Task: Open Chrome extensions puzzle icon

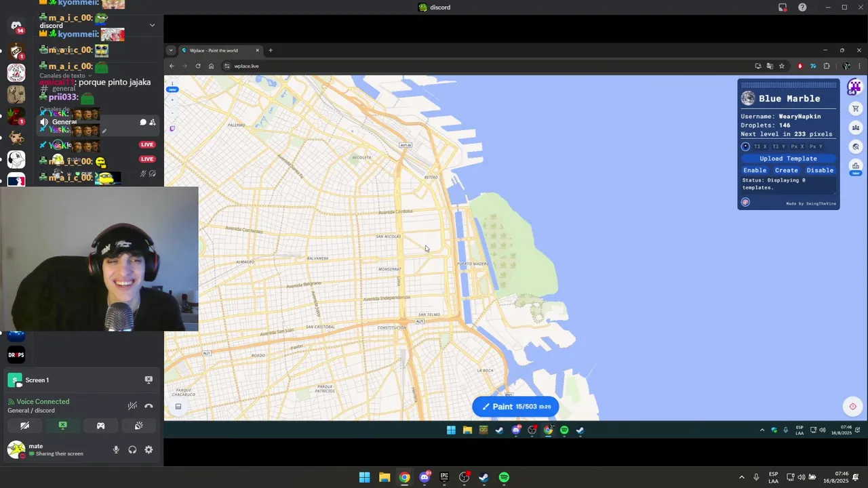Action: coord(827,66)
